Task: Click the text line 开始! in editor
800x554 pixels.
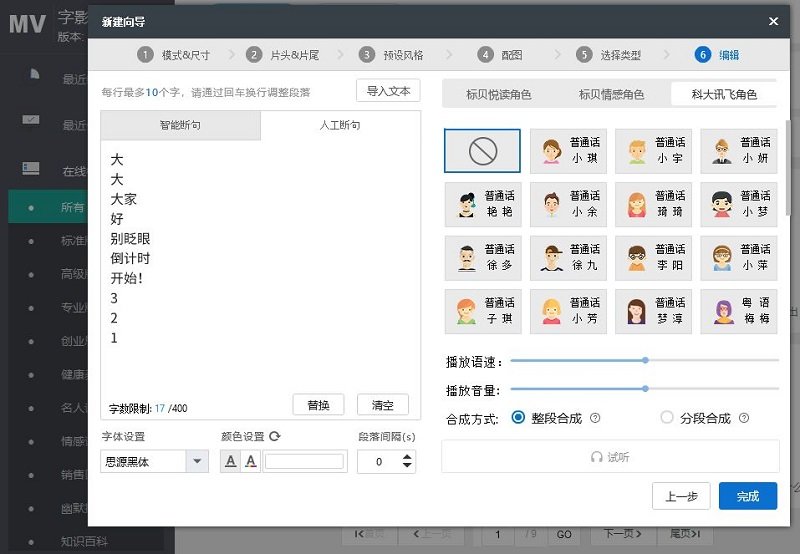Action: click(x=127, y=278)
